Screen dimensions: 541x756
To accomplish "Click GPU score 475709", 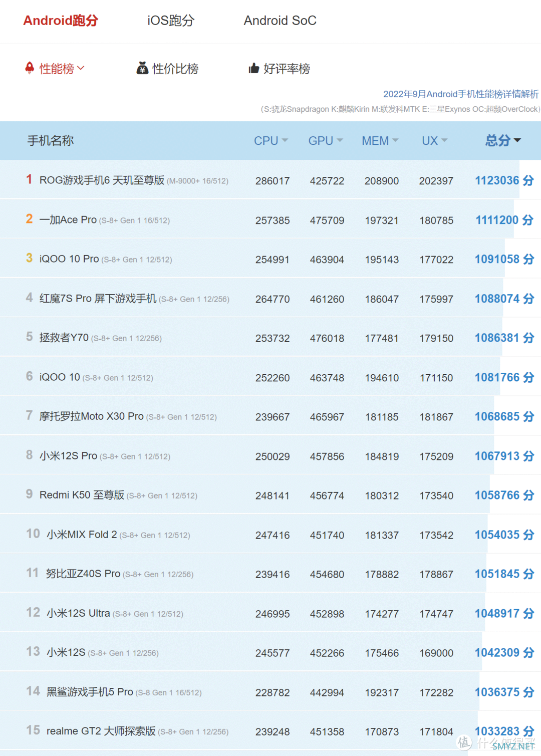I will (327, 220).
